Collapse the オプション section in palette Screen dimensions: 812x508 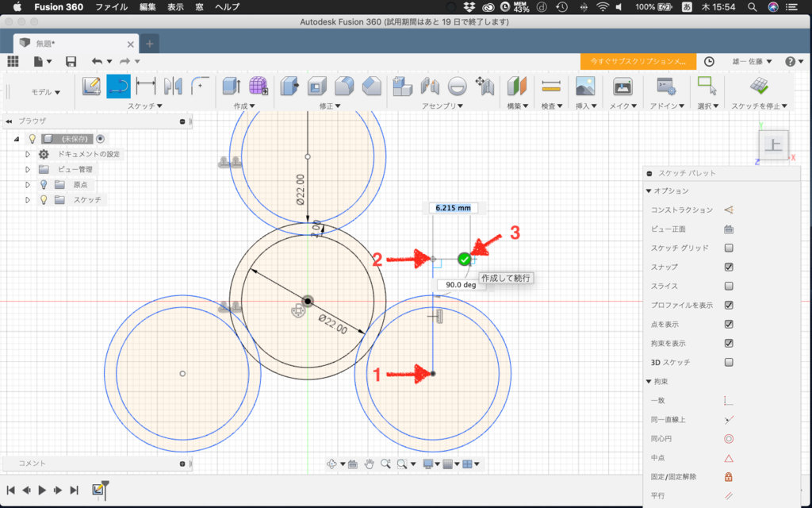tap(649, 190)
